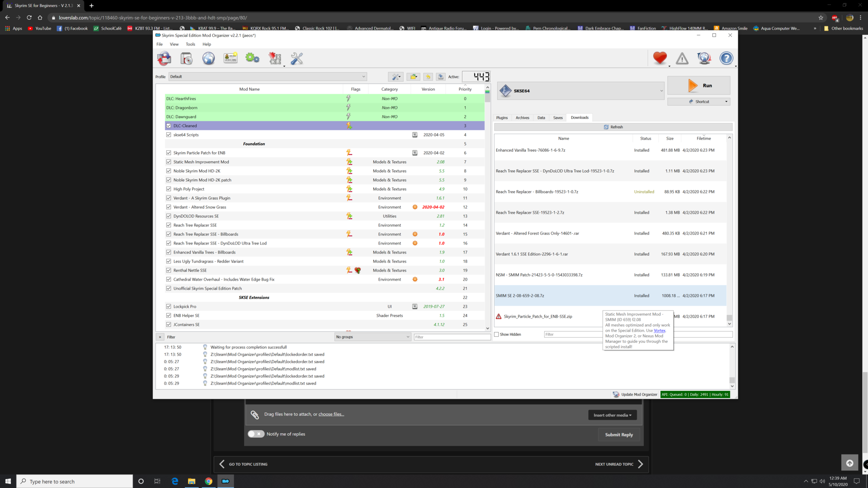Click the choose files link

[x=331, y=414]
